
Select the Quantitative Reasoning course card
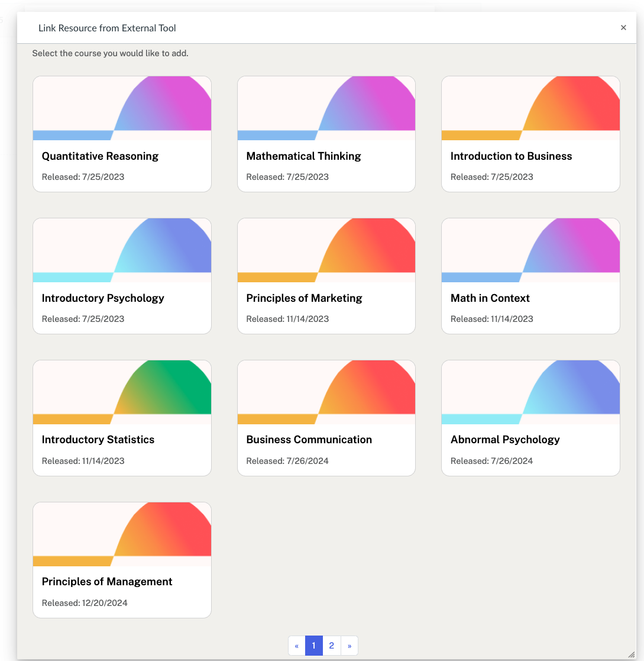(122, 134)
